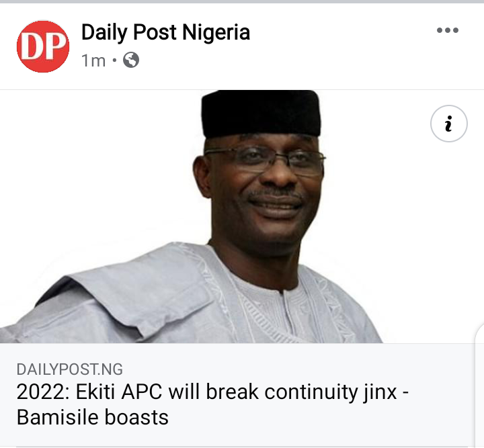
Task: Show link context via the circled 'i' button
Action: pyautogui.click(x=449, y=124)
